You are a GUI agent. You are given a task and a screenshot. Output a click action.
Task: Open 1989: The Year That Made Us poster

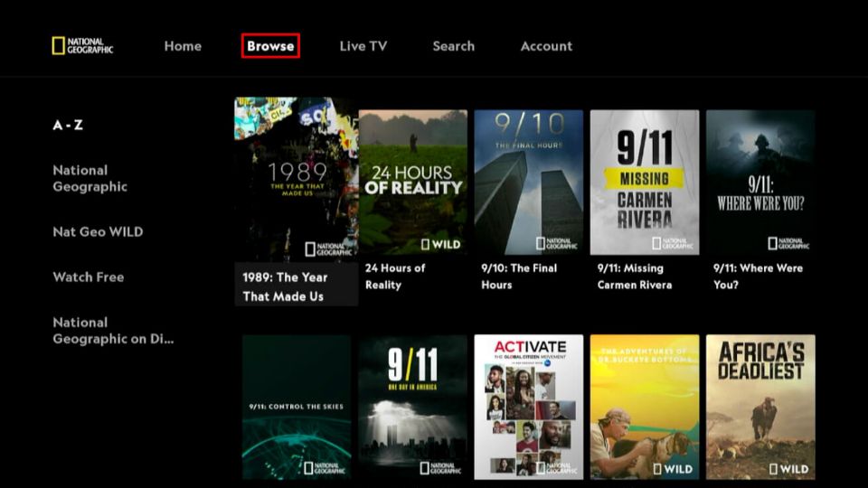(x=297, y=179)
